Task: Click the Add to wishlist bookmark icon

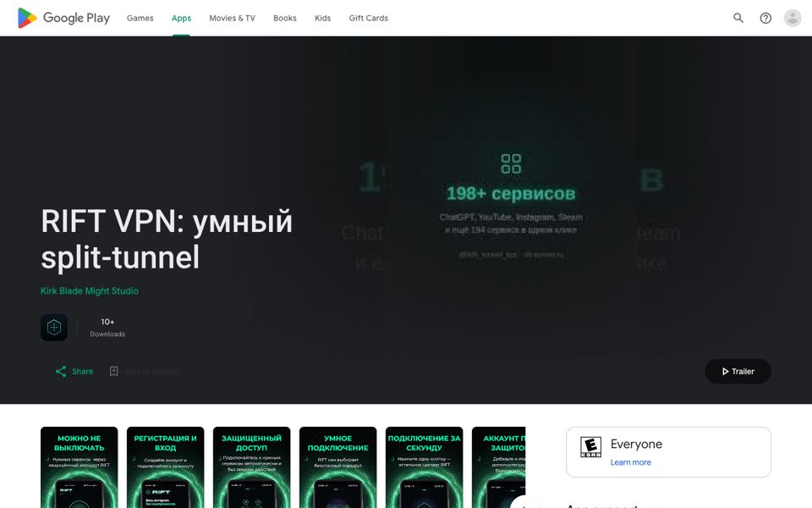Action: [114, 371]
